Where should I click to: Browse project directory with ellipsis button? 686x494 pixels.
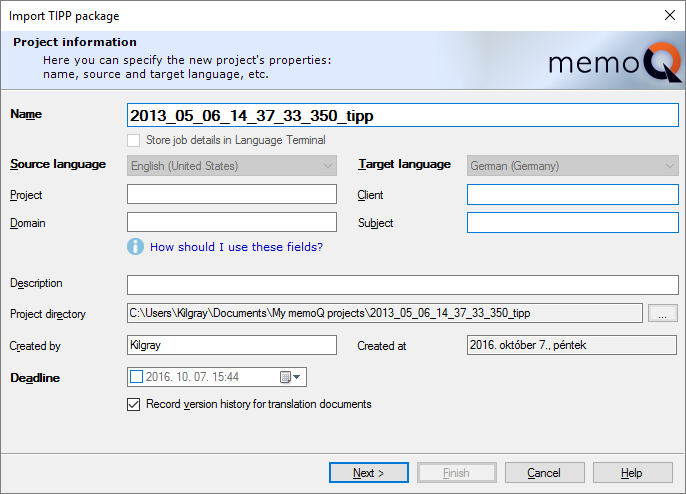[x=662, y=314]
